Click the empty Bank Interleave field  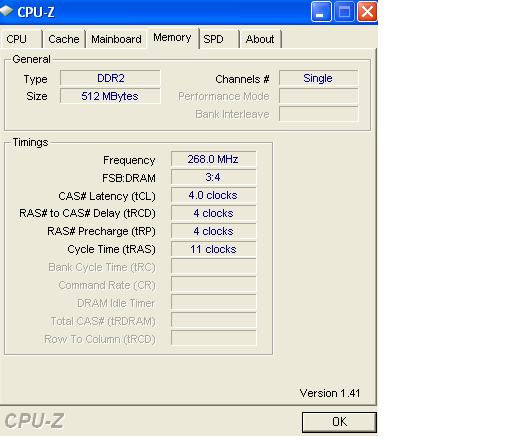[318, 114]
